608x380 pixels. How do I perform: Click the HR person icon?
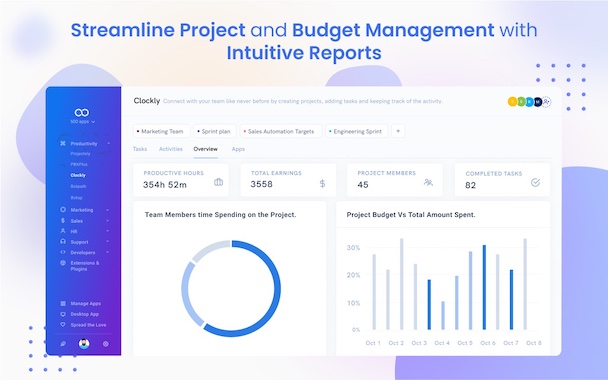63,231
